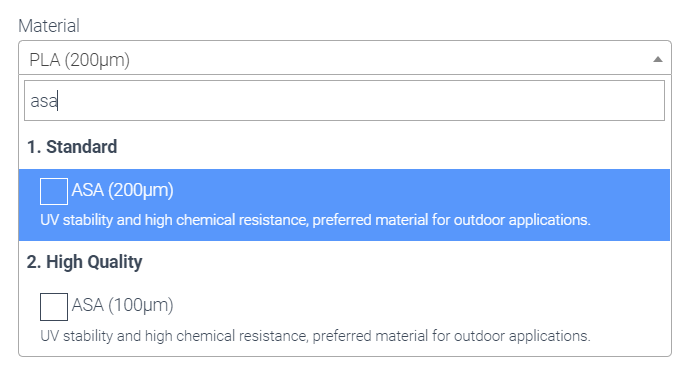Screen dimensions: 685x371
Task: Select the ASA (200µm) material option
Action: 344,205
